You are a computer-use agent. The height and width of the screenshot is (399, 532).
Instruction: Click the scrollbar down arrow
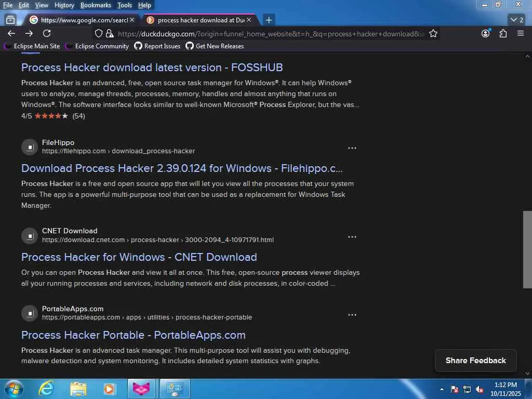tap(527, 374)
